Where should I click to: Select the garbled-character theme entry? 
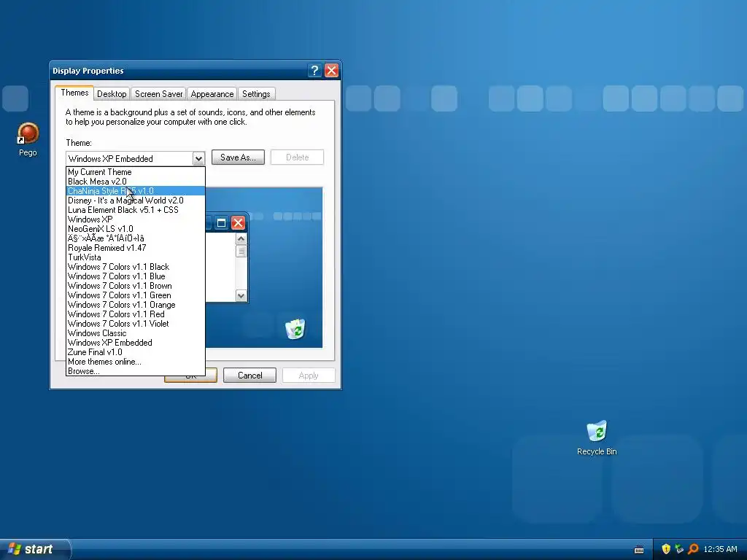[135, 238]
